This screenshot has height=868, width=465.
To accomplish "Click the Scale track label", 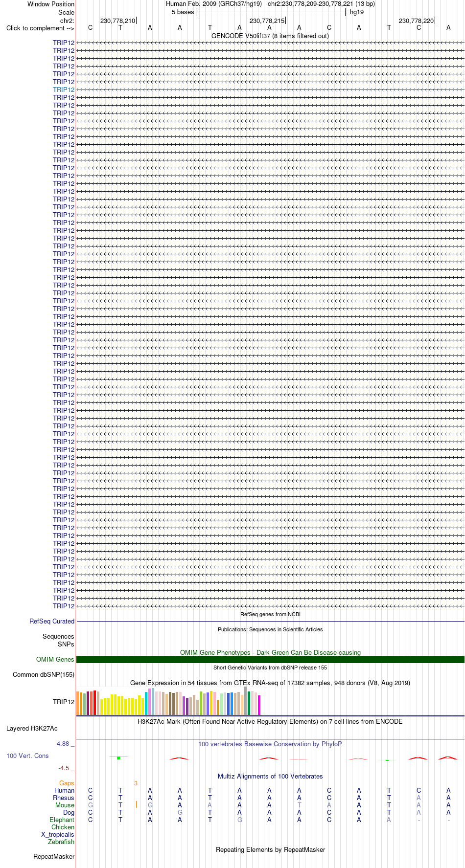I will (66, 12).
